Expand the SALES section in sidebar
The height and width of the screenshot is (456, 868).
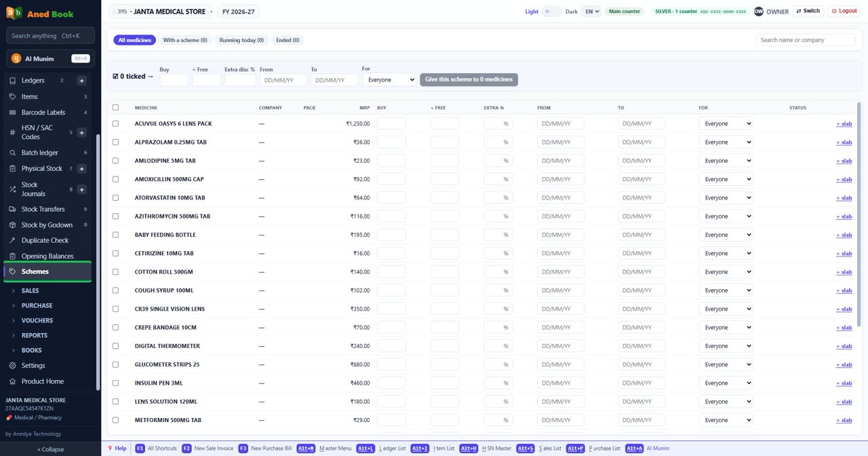click(x=30, y=290)
